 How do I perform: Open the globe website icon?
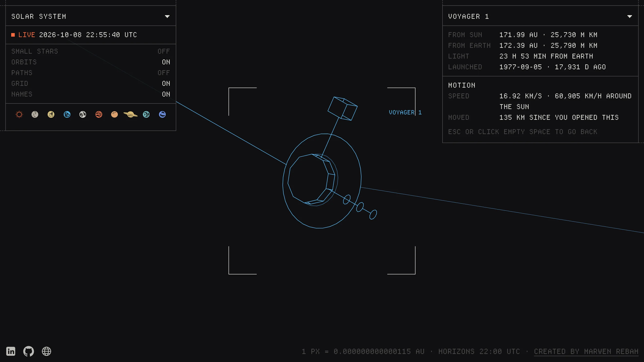tap(47, 351)
